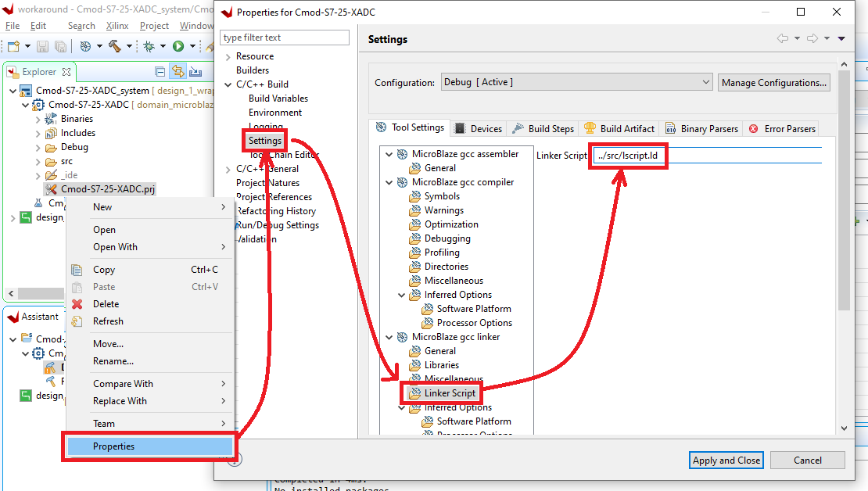Click the type filter text search box
Viewport: 868px width, 491px height.
click(x=285, y=38)
